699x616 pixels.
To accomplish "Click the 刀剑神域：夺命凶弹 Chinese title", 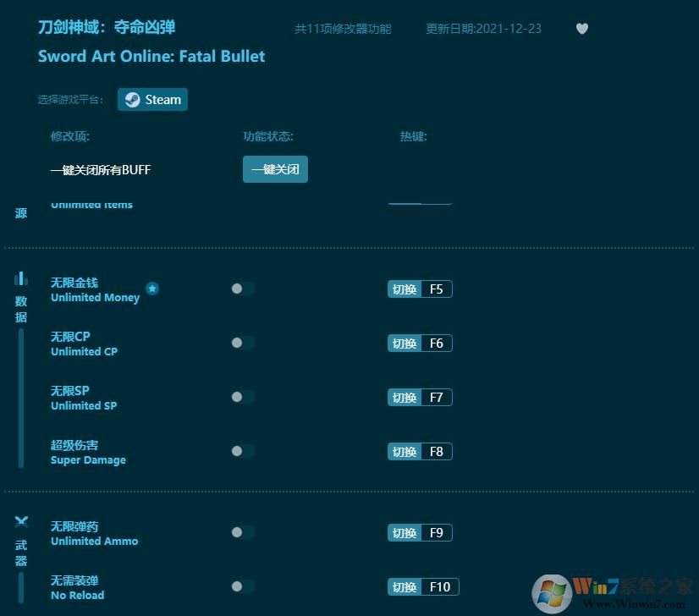I will (x=107, y=27).
